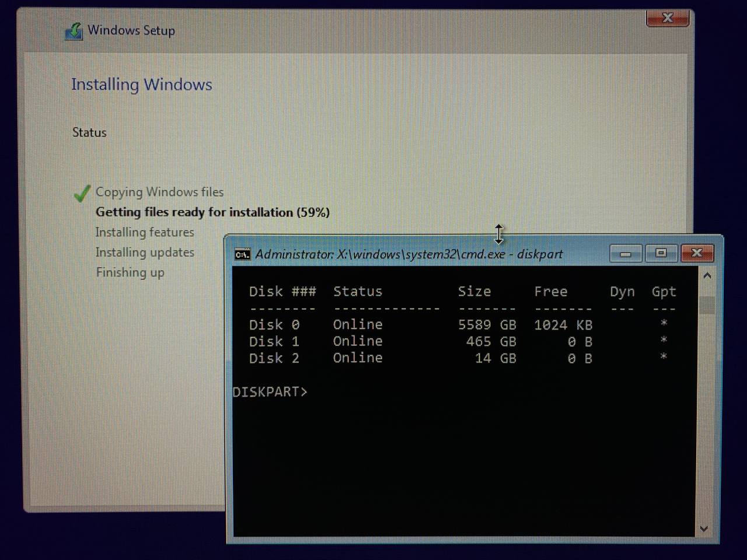Click the 'Status' label in Setup
The width and height of the screenshot is (747, 560).
coord(89,132)
